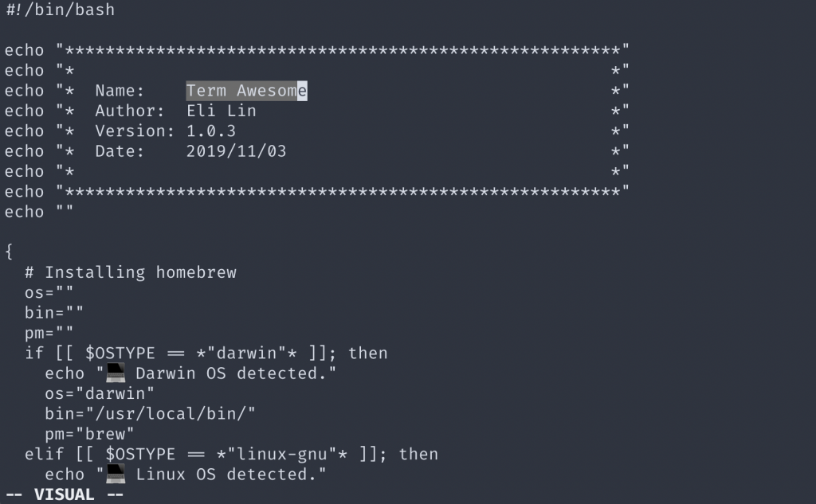
Task: Click the $OSTYPE variable in the if line
Action: 120,354
